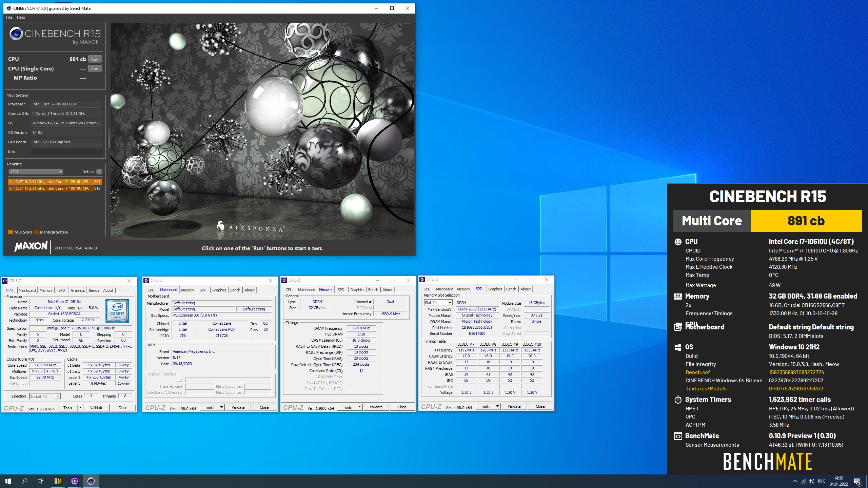This screenshot has width=868, height=488.
Task: Click BenchMate Memory module icon
Action: [678, 296]
